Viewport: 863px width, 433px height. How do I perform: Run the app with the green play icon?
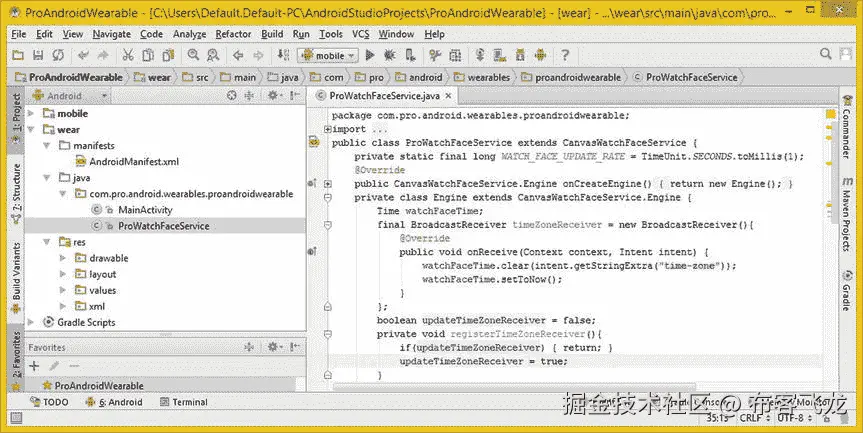pos(370,55)
